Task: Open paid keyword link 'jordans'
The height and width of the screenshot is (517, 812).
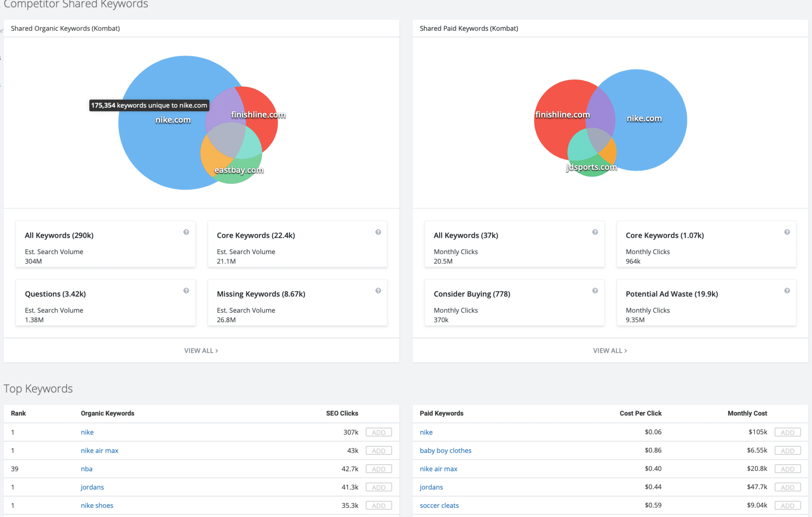Action: (431, 487)
